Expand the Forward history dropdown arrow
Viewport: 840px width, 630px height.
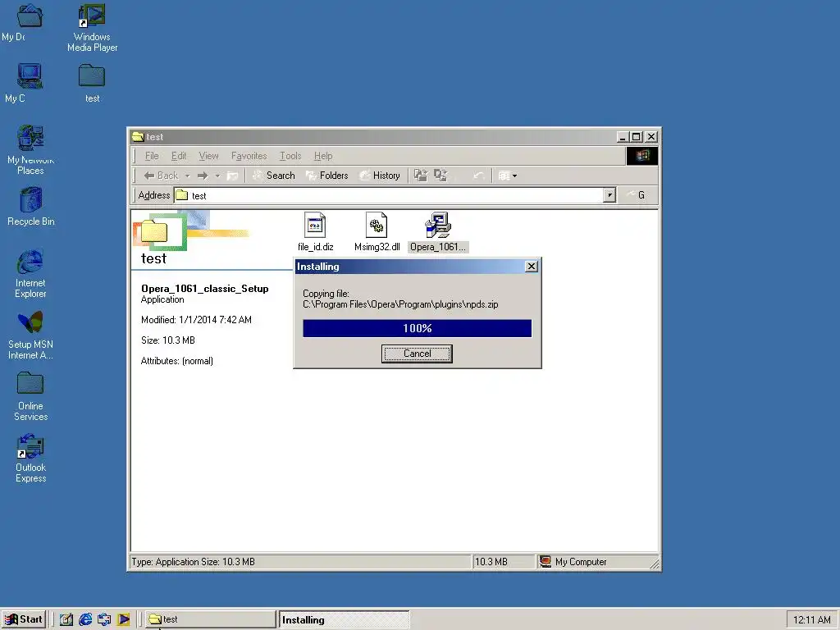[x=217, y=176]
